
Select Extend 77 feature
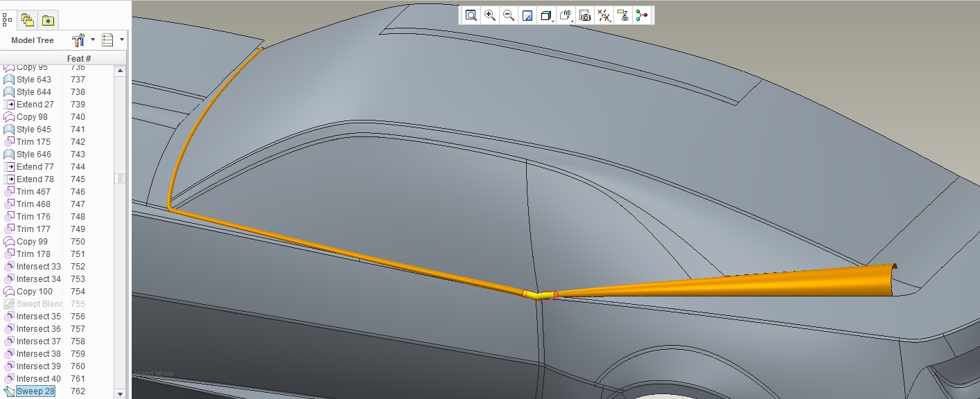click(x=35, y=167)
